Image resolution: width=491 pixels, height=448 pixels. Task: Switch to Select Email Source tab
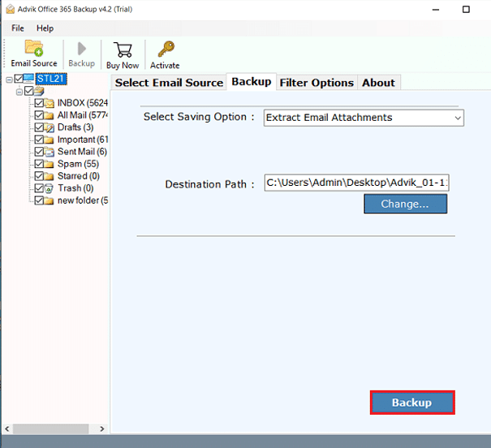tap(169, 83)
